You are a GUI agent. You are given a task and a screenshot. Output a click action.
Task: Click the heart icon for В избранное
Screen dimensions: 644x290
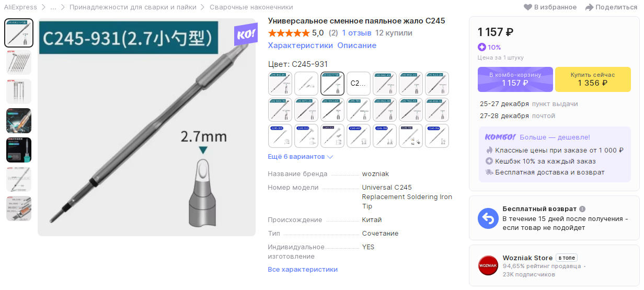528,7
